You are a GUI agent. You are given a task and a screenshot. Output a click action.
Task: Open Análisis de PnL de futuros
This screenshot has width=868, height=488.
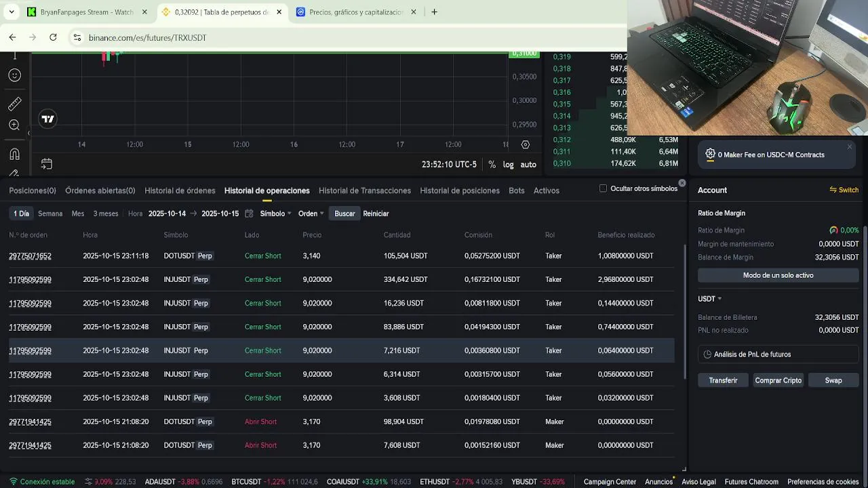(778, 354)
